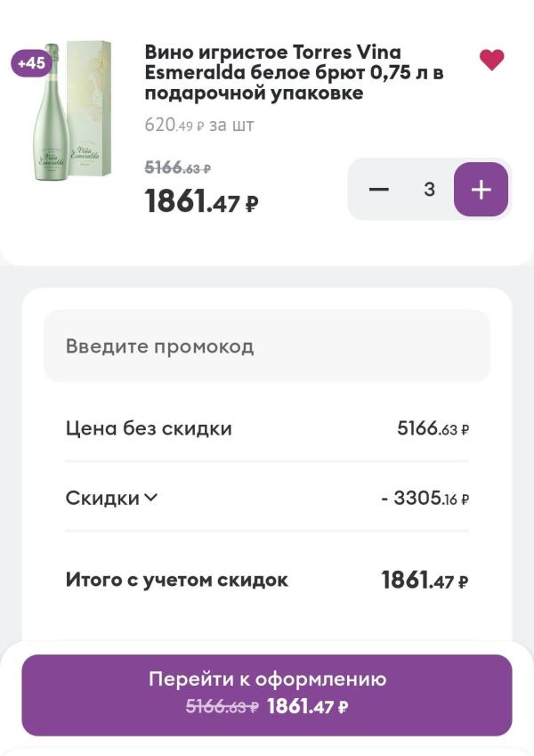The height and width of the screenshot is (756, 534).
Task: Tap the +45 bonus badge
Action: pyautogui.click(x=31, y=64)
